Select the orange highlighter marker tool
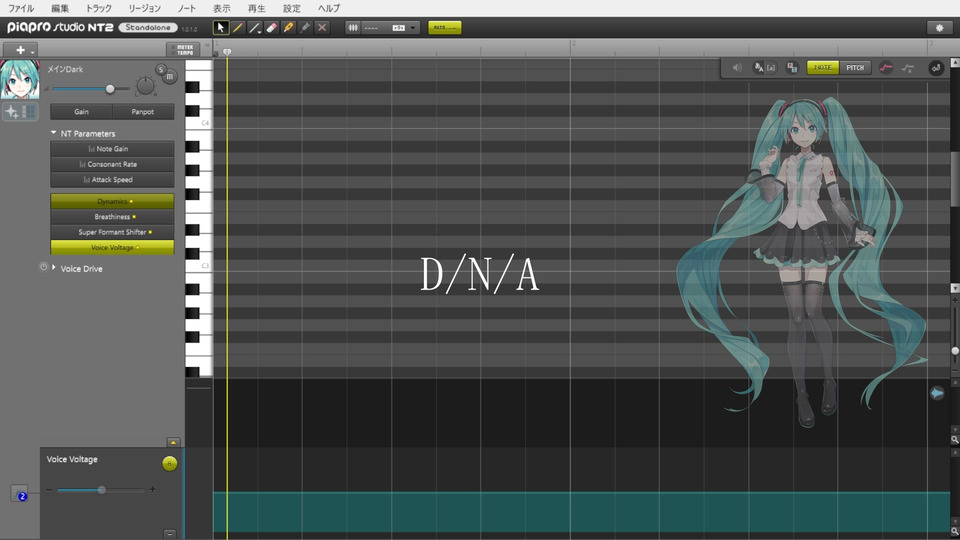Screen dimensions: 960x540 pyautogui.click(x=288, y=28)
